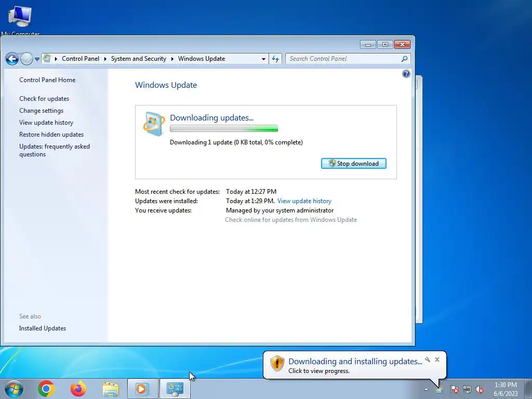
Task: Switch to Control Panel taskbar button
Action: coord(175,389)
